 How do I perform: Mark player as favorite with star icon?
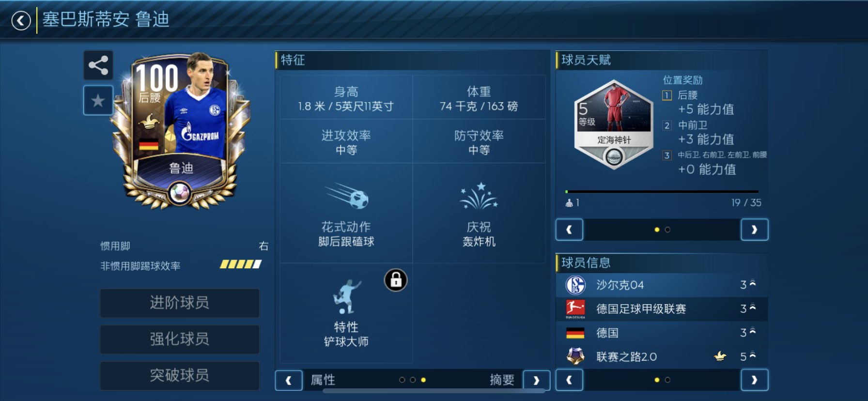coord(98,101)
